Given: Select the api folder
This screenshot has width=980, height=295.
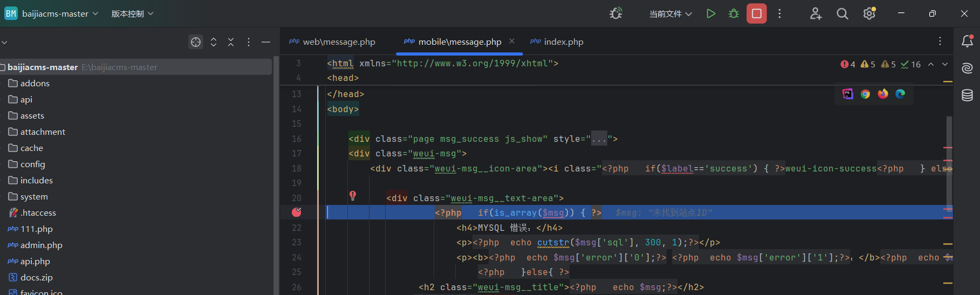Looking at the screenshot, I should point(26,99).
